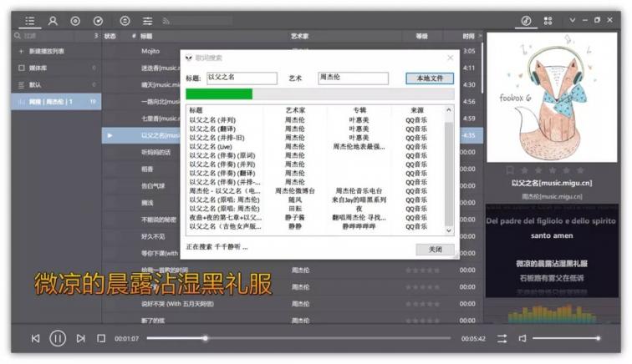The height and width of the screenshot is (364, 632).
Task: Mute audio with the speaker icon
Action: (522, 339)
